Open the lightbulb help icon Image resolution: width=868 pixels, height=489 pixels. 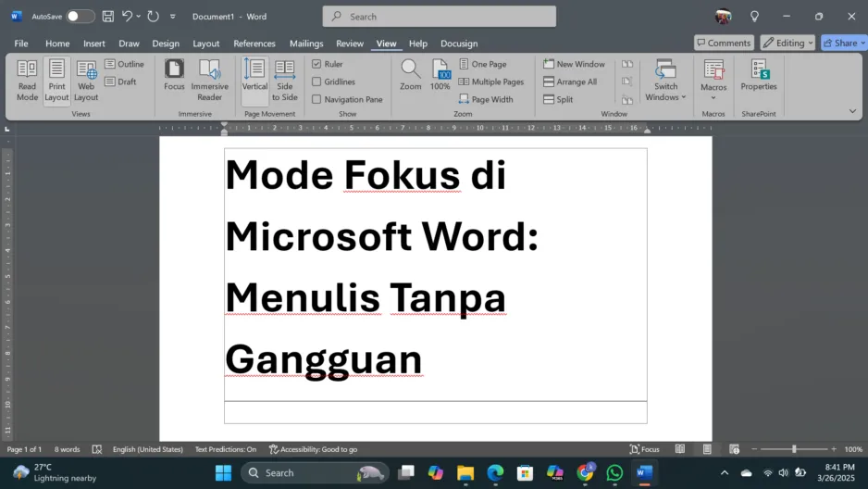point(754,17)
